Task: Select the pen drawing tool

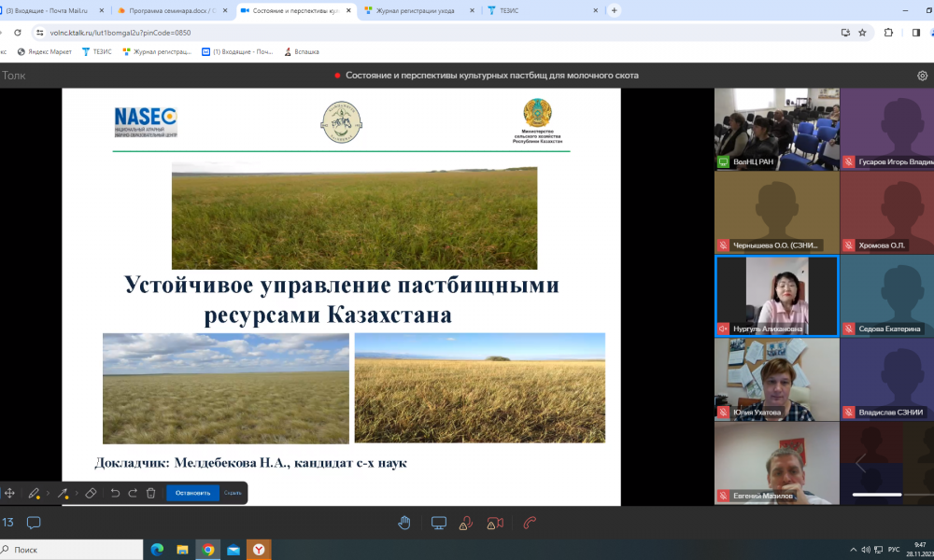Action: pyautogui.click(x=34, y=493)
